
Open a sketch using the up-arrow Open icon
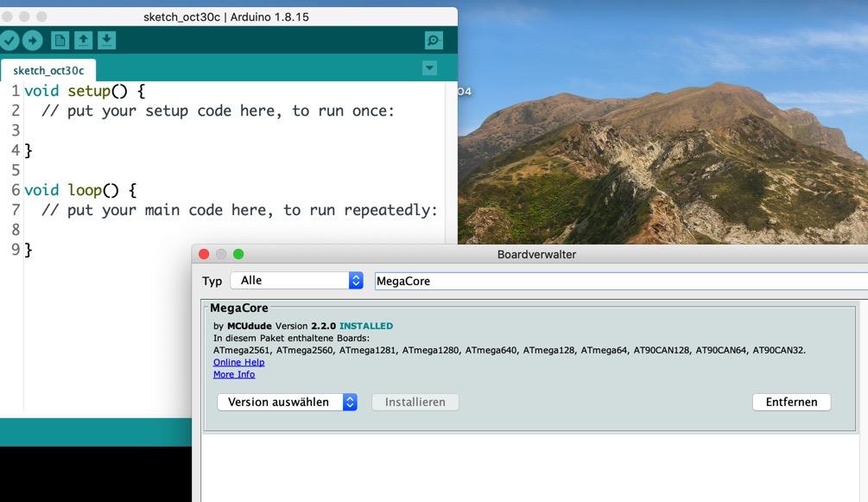[83, 41]
